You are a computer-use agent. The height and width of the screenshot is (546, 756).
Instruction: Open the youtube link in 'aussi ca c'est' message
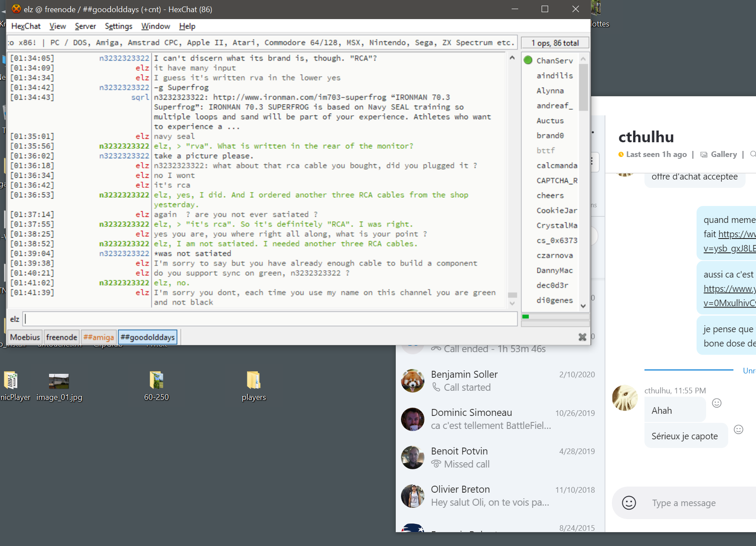click(x=730, y=296)
